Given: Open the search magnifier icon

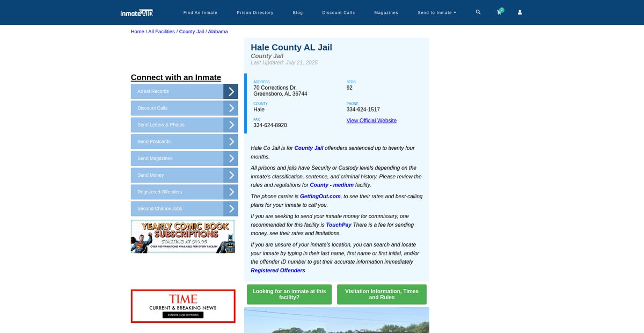Looking at the screenshot, I should (x=478, y=12).
